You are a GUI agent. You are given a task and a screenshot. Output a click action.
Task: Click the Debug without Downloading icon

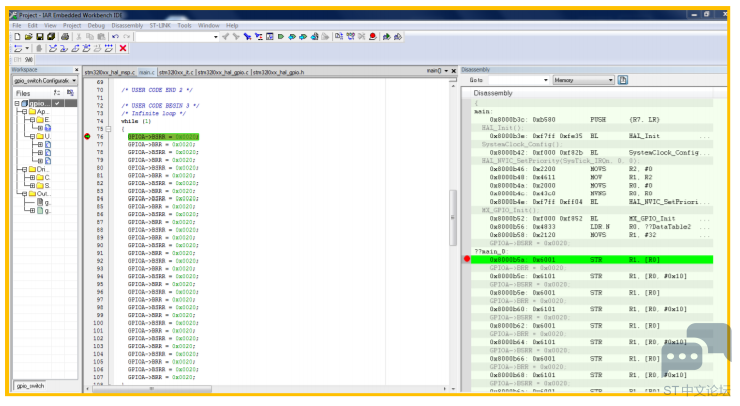[398, 36]
